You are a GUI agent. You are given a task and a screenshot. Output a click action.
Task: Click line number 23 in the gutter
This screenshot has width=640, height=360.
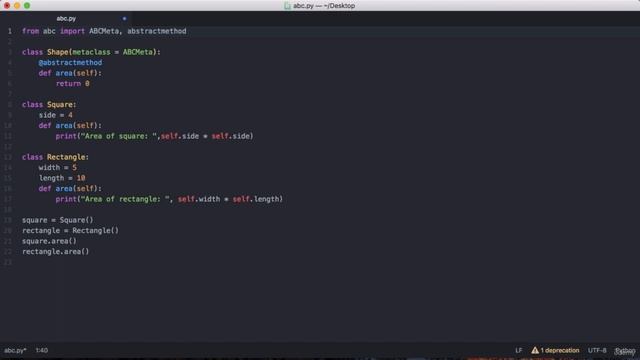point(8,262)
